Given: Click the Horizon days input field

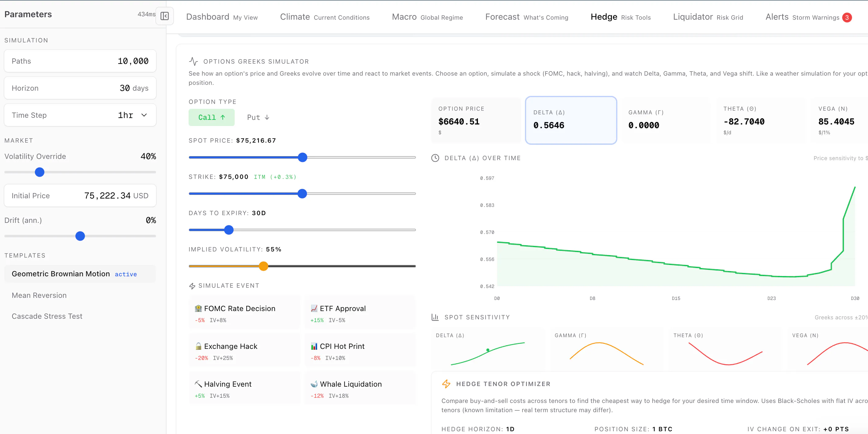Looking at the screenshot, I should click(x=80, y=88).
